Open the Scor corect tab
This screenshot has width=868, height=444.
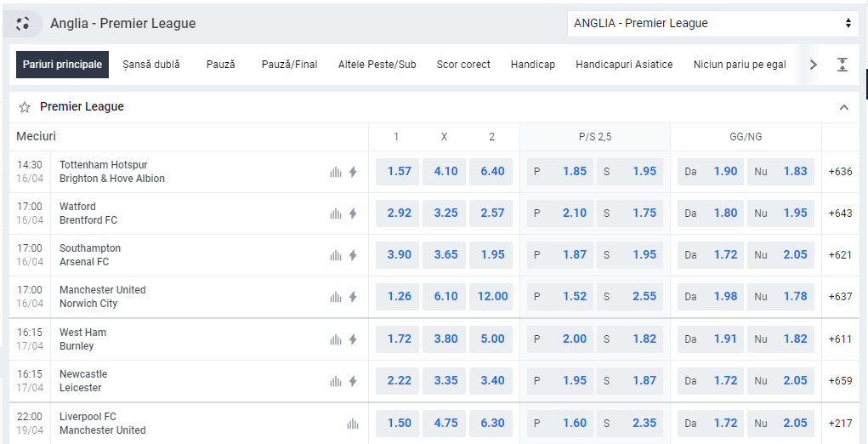click(463, 65)
